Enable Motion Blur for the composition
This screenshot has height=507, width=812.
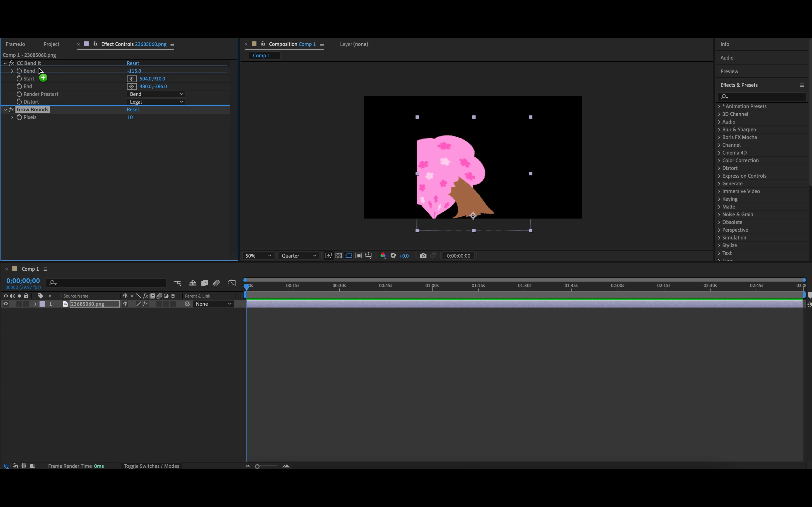pyautogui.click(x=216, y=283)
